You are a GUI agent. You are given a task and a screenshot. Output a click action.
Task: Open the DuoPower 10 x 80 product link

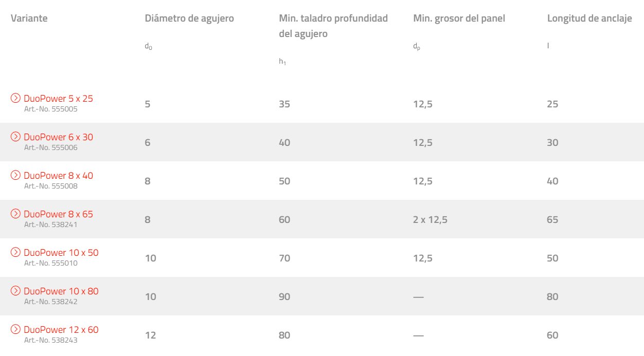[61, 291]
